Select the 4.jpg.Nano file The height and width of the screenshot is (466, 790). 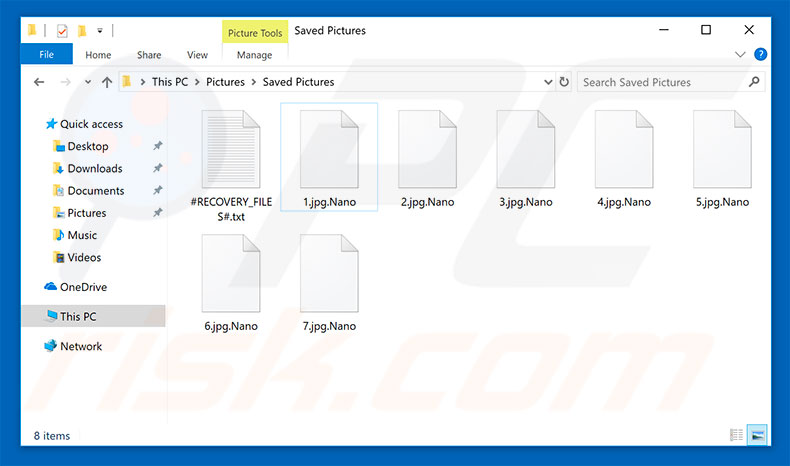[624, 158]
